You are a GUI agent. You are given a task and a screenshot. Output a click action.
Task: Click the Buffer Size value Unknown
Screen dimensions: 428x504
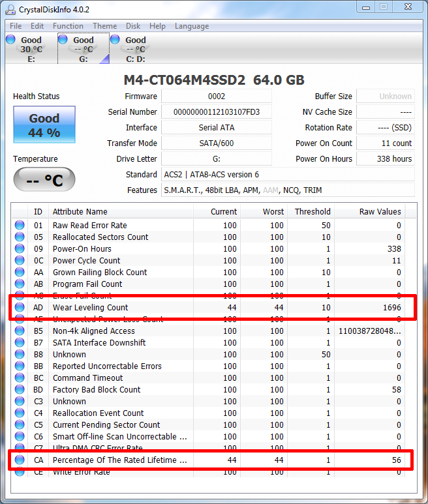point(386,96)
